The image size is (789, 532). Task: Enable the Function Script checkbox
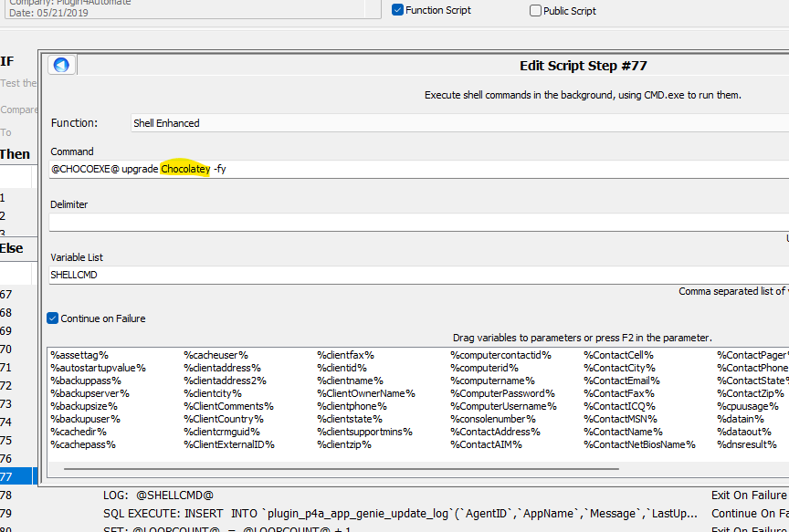point(398,10)
